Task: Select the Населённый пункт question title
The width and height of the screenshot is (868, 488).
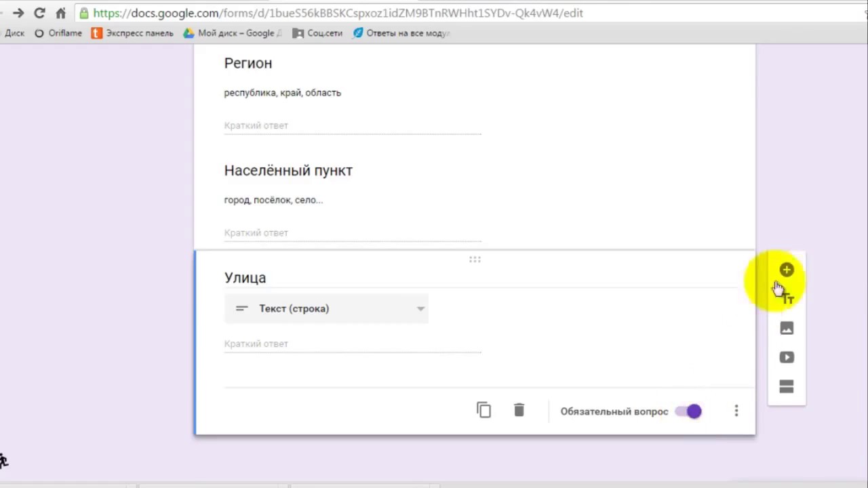Action: [288, 171]
